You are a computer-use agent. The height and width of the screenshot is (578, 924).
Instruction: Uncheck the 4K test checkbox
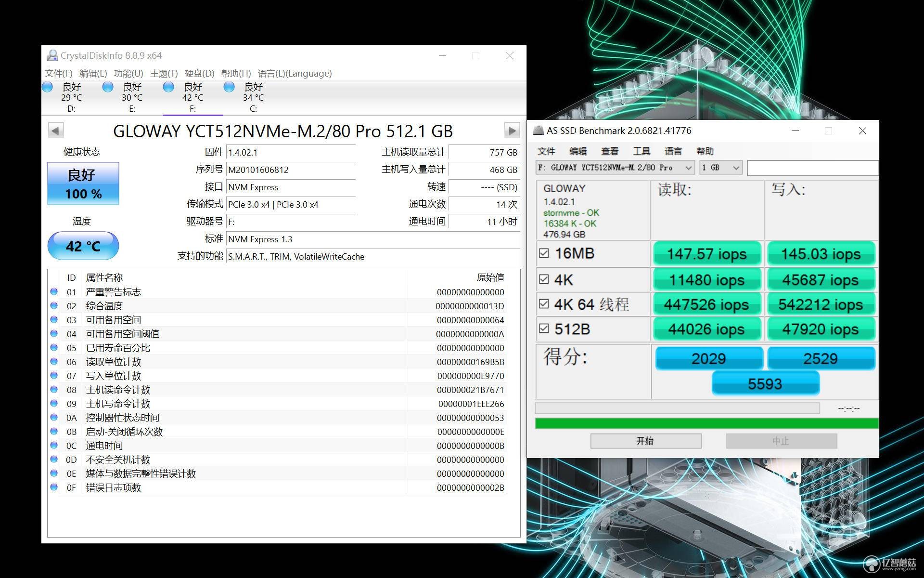point(544,279)
